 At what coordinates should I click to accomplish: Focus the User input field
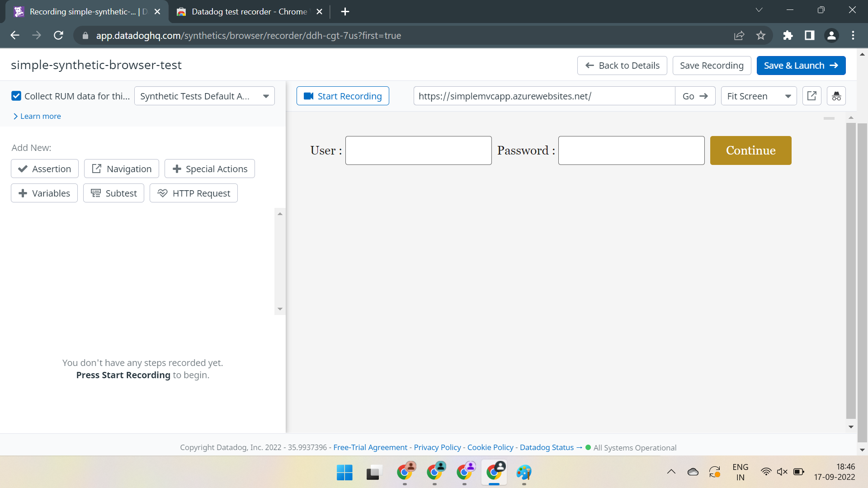click(418, 150)
